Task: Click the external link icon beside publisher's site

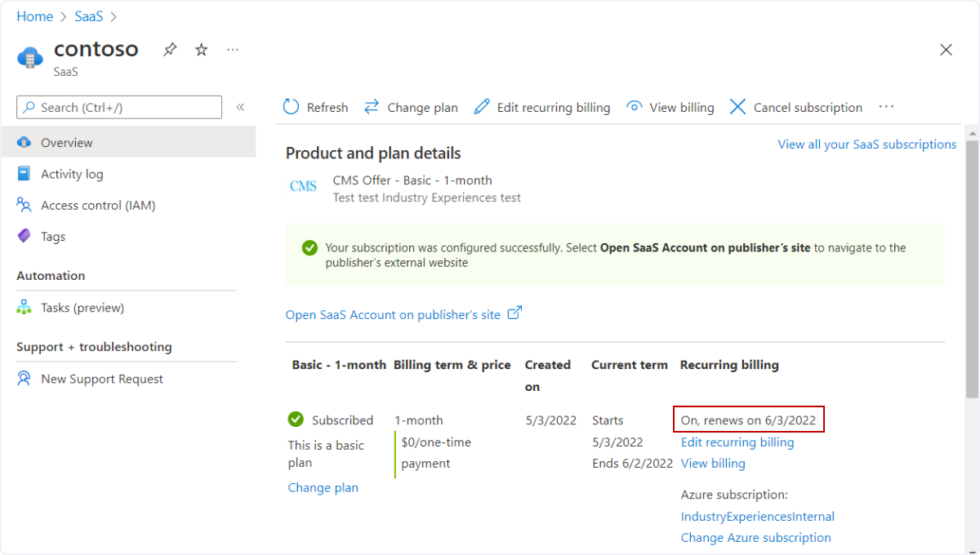Action: (x=514, y=313)
